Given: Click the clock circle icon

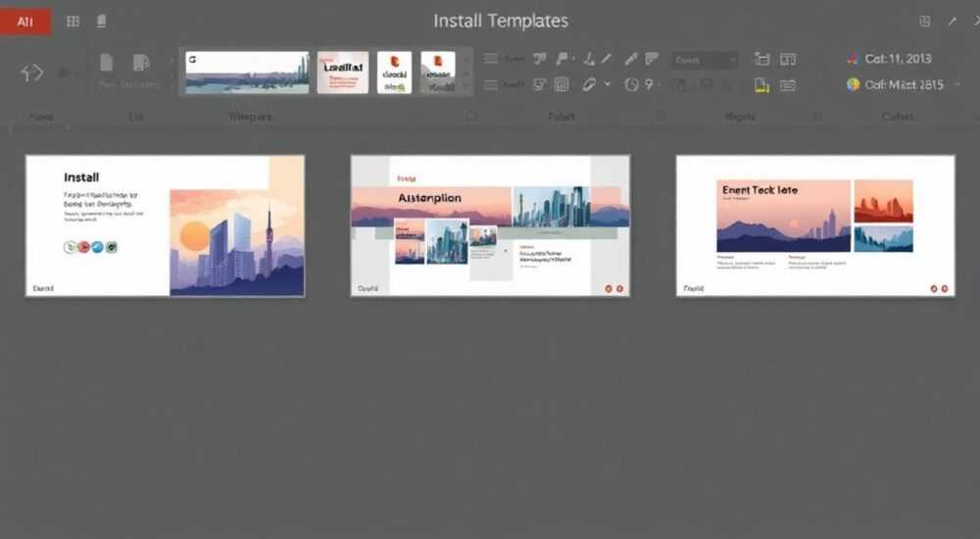Looking at the screenshot, I should [x=631, y=84].
